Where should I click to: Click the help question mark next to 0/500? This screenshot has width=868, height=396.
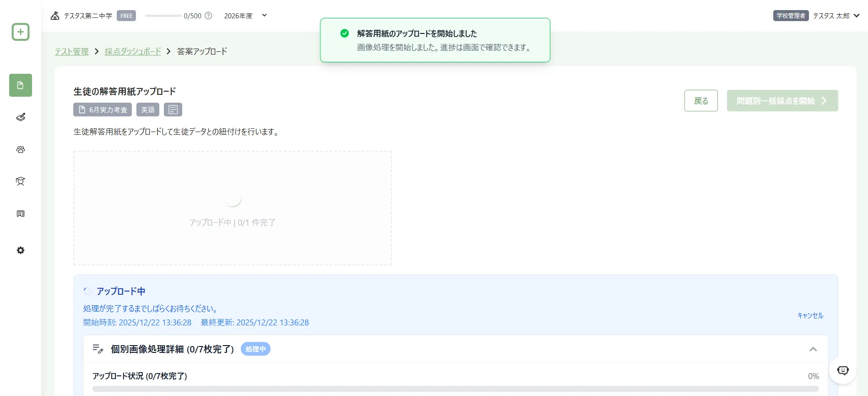pyautogui.click(x=208, y=16)
